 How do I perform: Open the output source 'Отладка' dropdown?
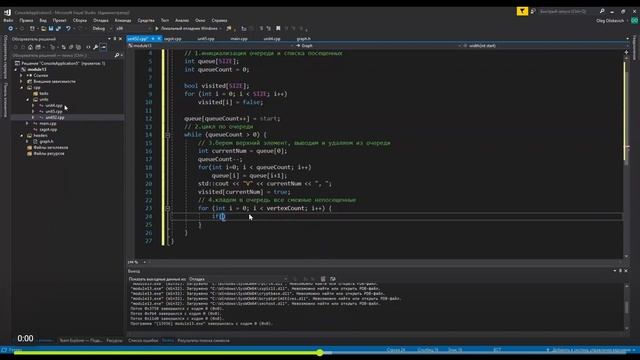[238, 279]
